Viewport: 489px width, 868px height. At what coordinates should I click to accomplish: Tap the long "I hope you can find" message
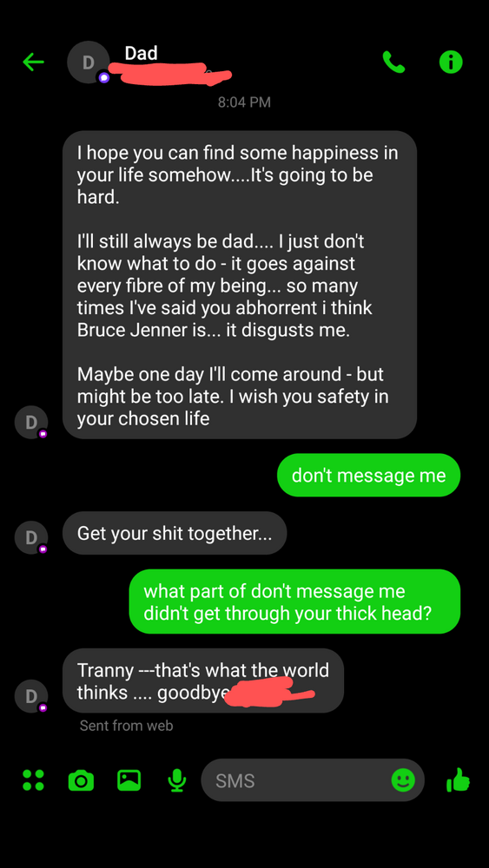[x=239, y=285]
